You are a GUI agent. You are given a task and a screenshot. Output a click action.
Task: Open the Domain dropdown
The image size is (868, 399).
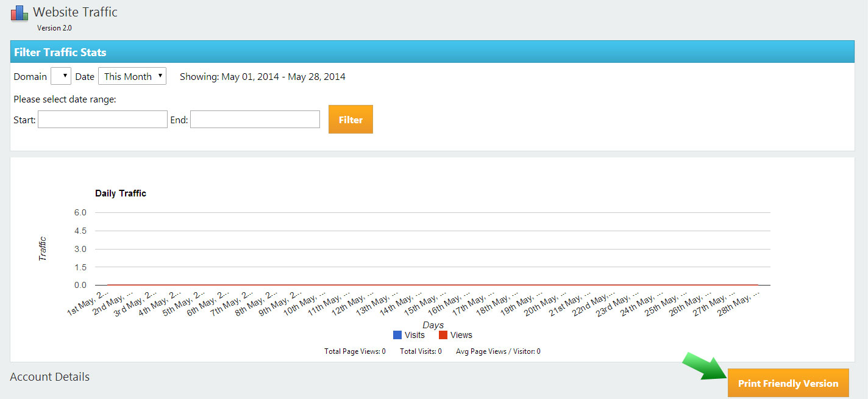click(61, 76)
